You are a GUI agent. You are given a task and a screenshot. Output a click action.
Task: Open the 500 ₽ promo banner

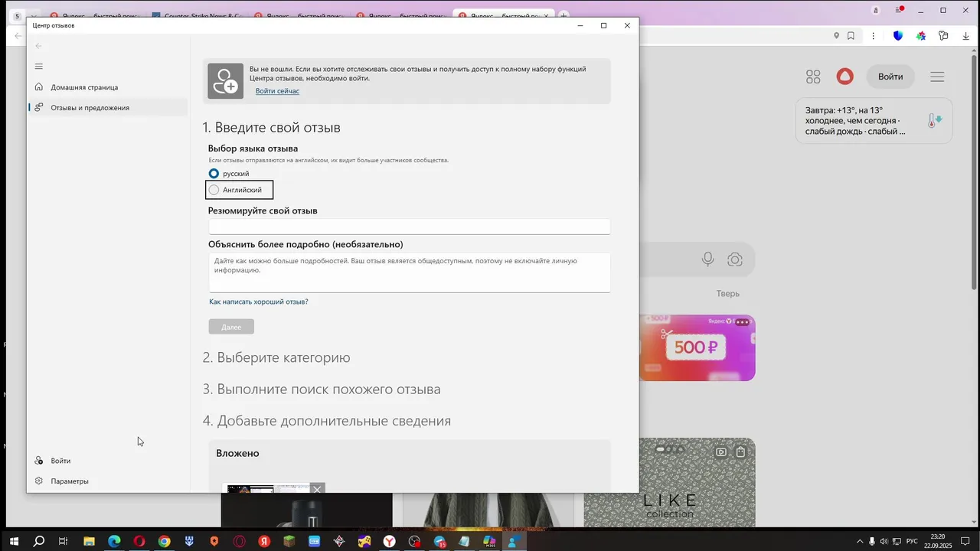(697, 347)
